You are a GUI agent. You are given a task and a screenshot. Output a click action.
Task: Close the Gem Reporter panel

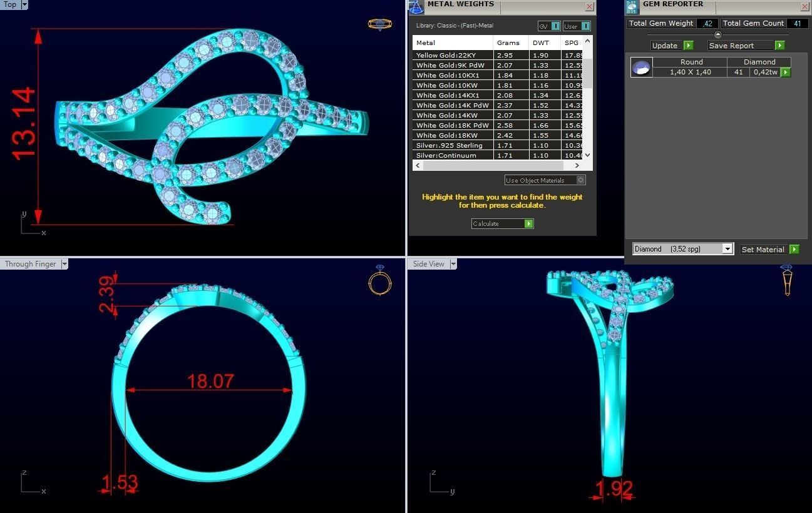(805, 6)
